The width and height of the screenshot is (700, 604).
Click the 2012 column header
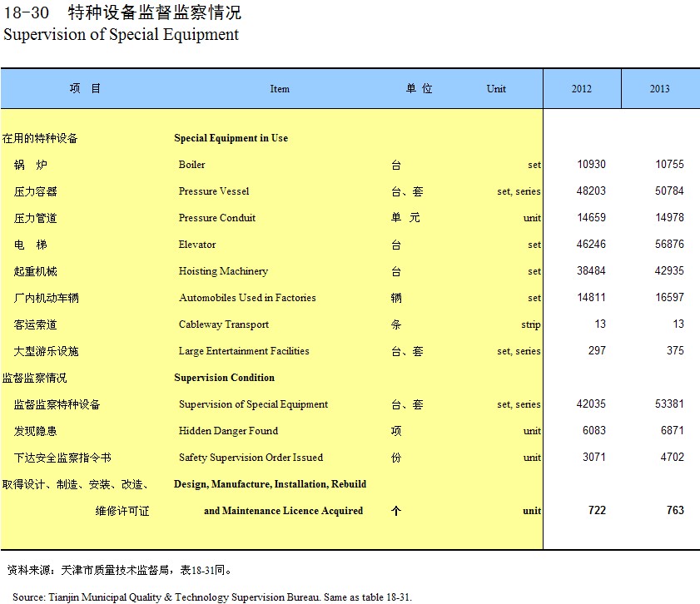[x=582, y=89]
